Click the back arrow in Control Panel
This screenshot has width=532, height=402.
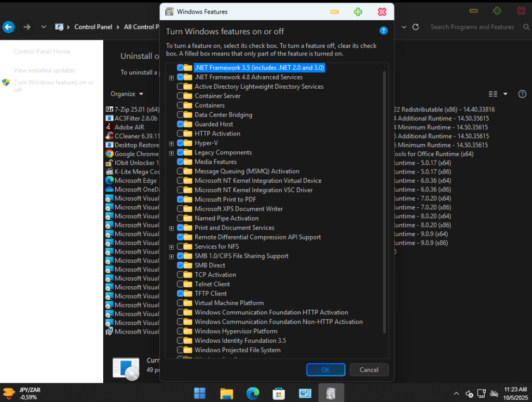tap(9, 27)
